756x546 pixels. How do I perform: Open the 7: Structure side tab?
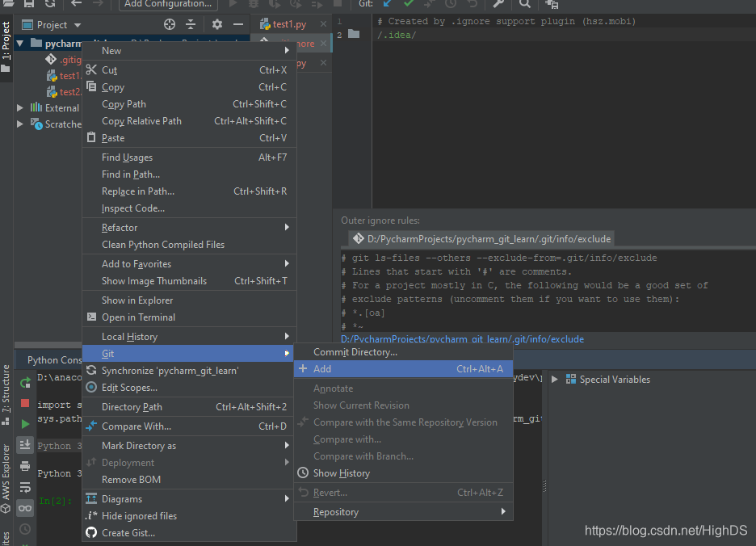[x=6, y=394]
